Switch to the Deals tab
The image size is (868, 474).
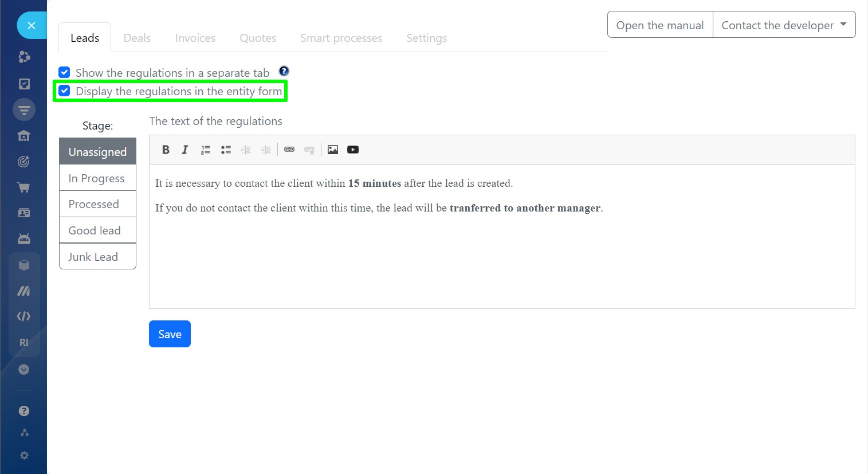coord(137,38)
